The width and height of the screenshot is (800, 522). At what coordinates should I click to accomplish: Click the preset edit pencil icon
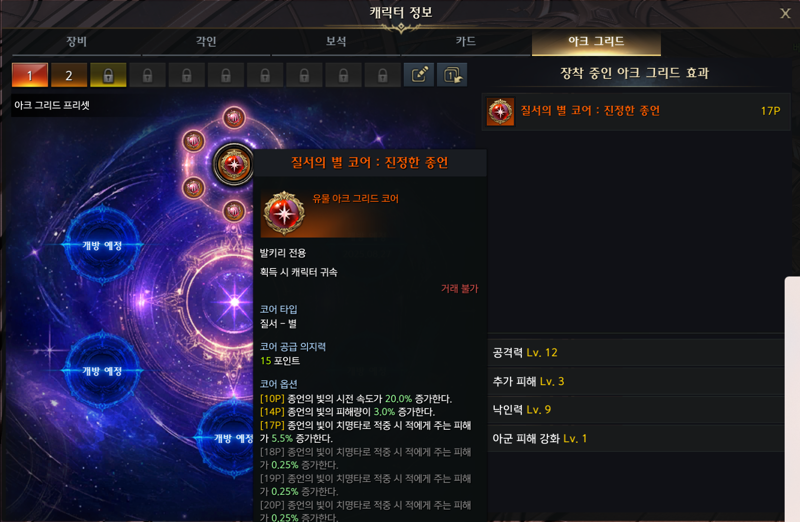[x=419, y=75]
